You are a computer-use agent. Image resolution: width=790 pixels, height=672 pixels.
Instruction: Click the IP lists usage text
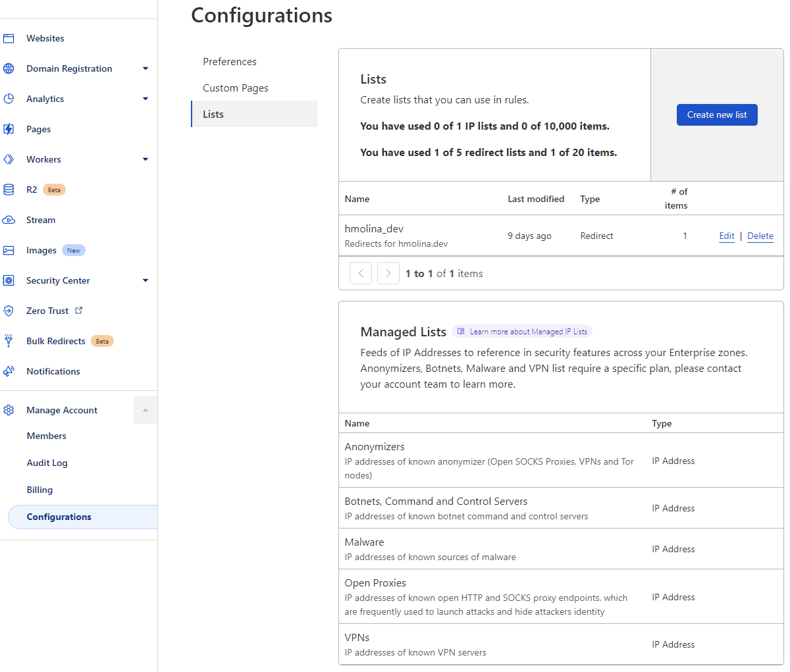point(485,126)
